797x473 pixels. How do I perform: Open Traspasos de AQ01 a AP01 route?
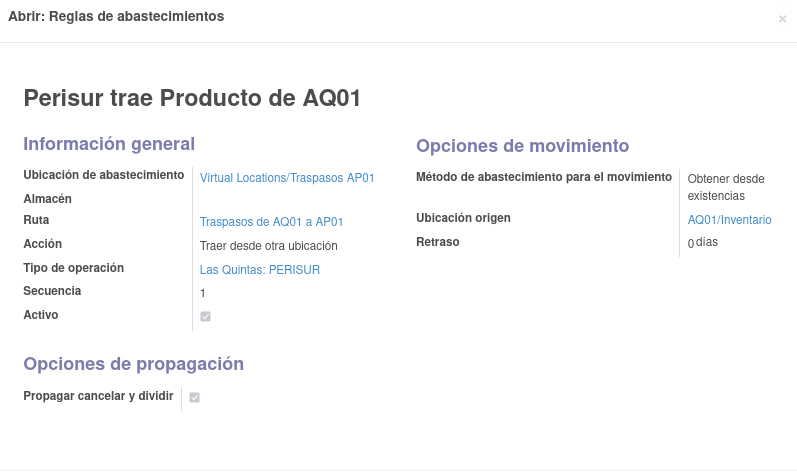(271, 222)
